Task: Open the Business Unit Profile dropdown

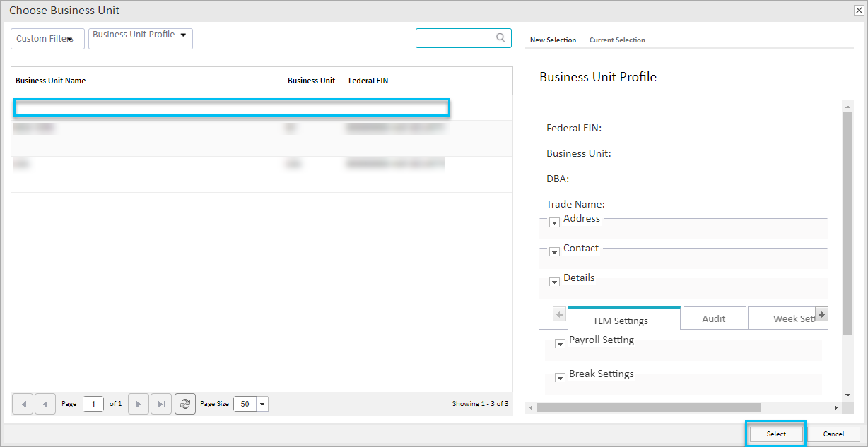Action: 141,39
